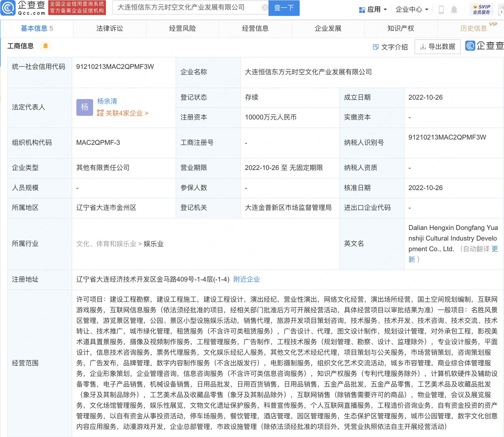504x437 pixels.
Task: Click the orange alert bell beside 工商信息
Action: pyautogui.click(x=45, y=45)
